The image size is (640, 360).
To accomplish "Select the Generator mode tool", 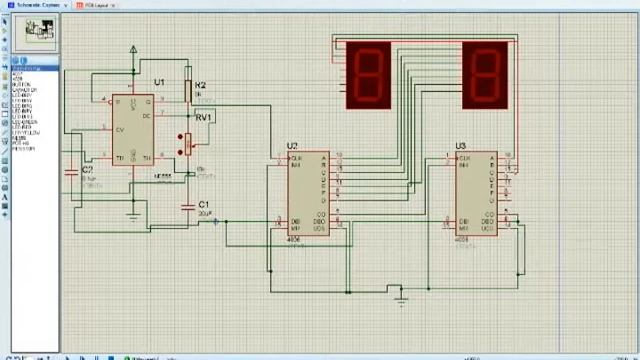I will coord(5,123).
